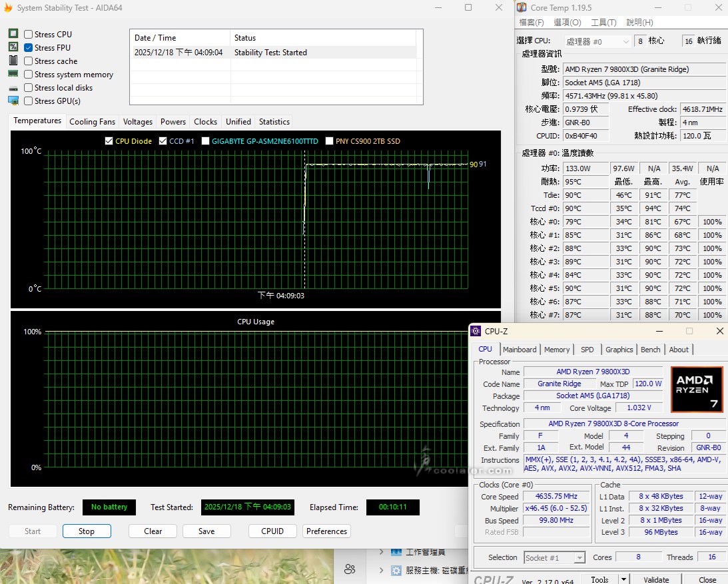The width and height of the screenshot is (728, 584).
Task: Click the FPU percent icon beside Stress FPU
Action: (13, 47)
